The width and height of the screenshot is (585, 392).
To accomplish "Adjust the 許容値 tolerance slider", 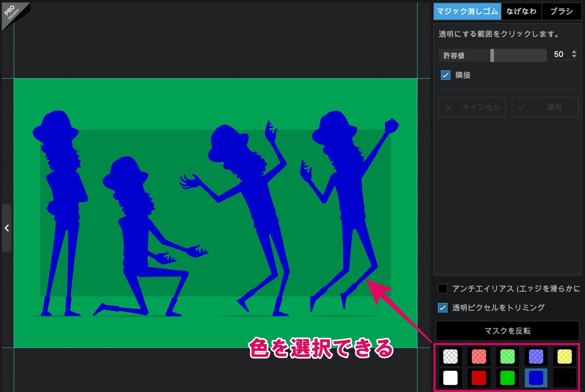I will (x=492, y=55).
